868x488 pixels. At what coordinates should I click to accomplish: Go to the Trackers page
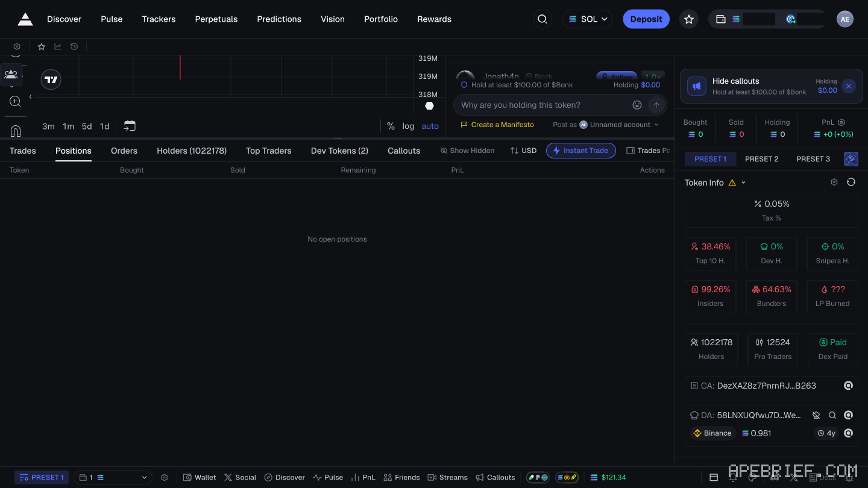pos(159,19)
